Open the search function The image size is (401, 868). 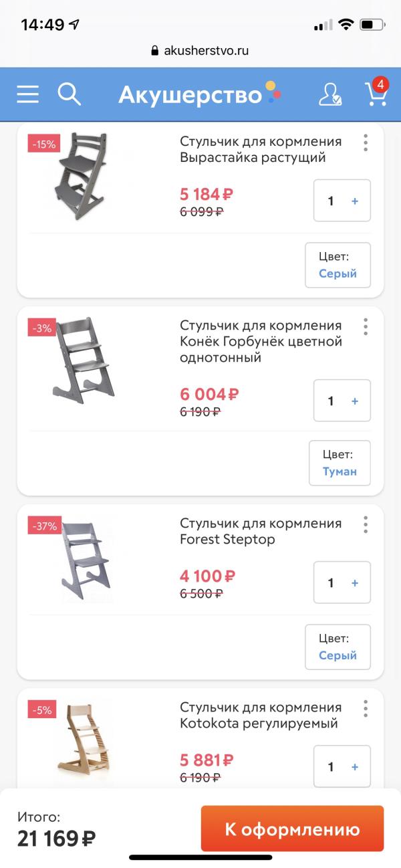tap(69, 94)
